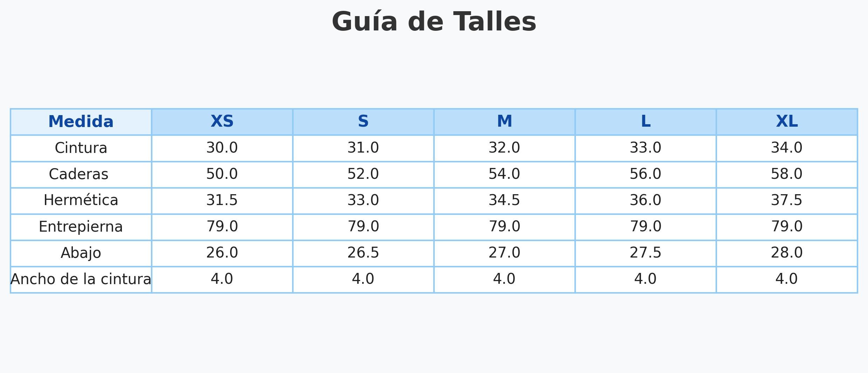Click the M size column header

point(504,122)
